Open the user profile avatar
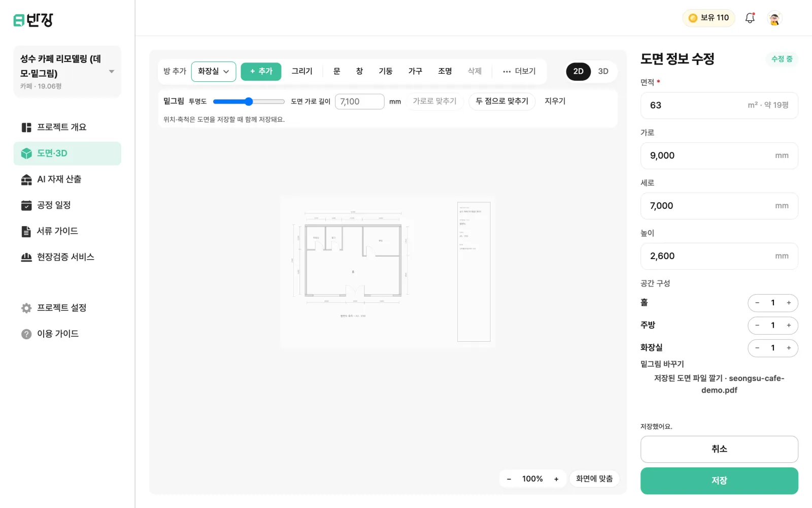The width and height of the screenshot is (812, 508). (774, 18)
